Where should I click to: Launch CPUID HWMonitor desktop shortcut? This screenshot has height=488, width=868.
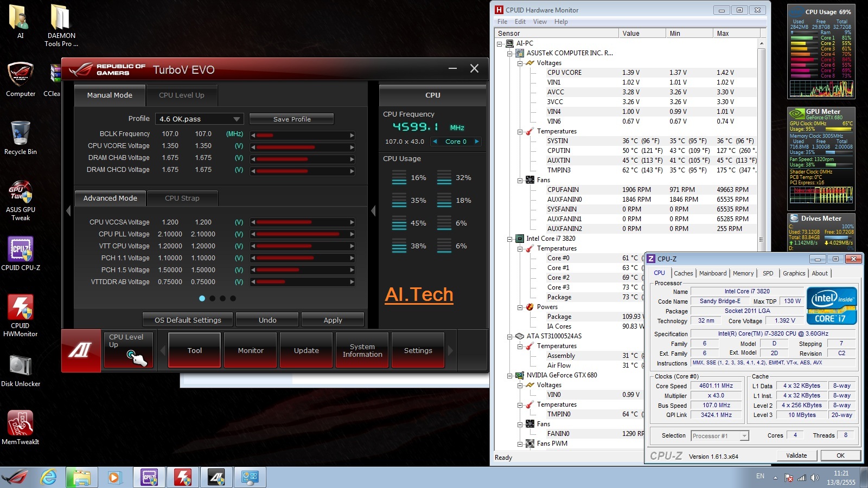tap(21, 316)
